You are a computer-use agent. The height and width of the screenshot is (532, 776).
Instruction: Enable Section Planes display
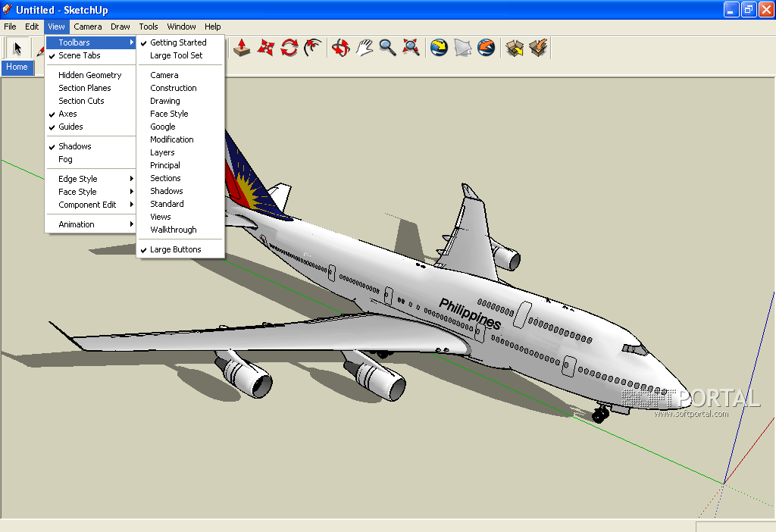pos(91,88)
